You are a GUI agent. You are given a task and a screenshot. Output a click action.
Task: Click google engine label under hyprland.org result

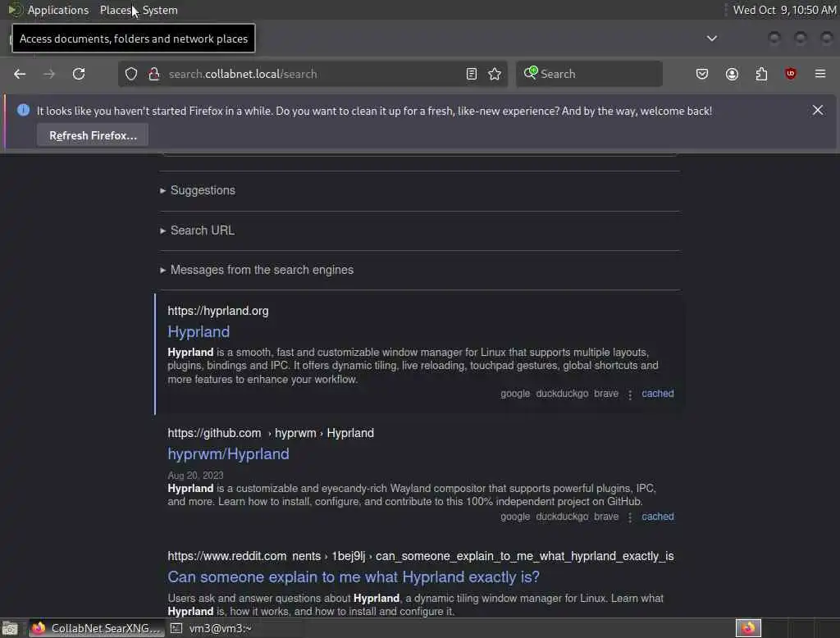click(515, 393)
